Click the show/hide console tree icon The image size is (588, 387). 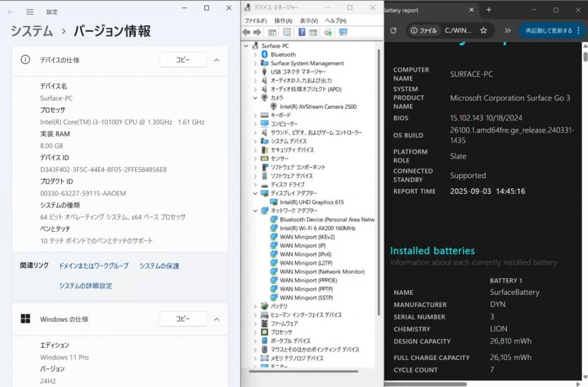(272, 32)
